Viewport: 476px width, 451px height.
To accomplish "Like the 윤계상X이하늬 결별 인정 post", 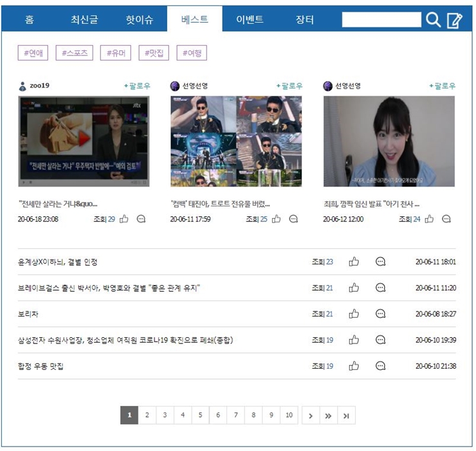I will click(x=354, y=262).
